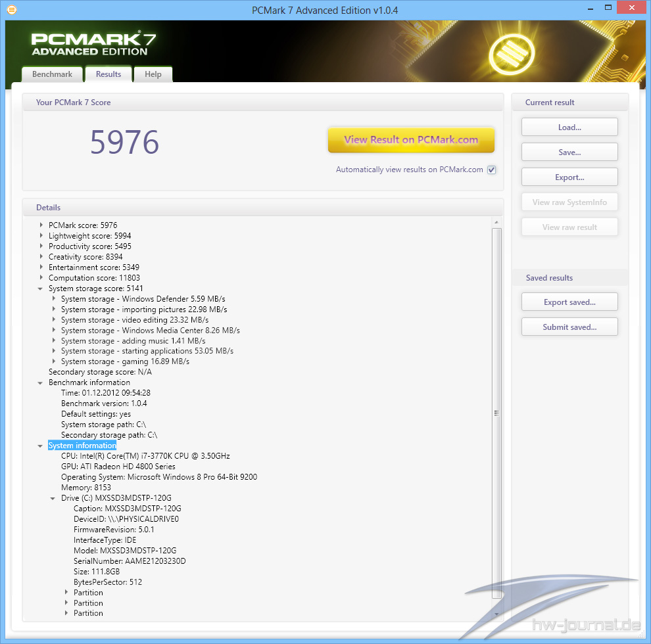Select the DeviceID: PHYSICALDRIVE0 row
Viewport: 651px width, 644px height.
tap(126, 519)
